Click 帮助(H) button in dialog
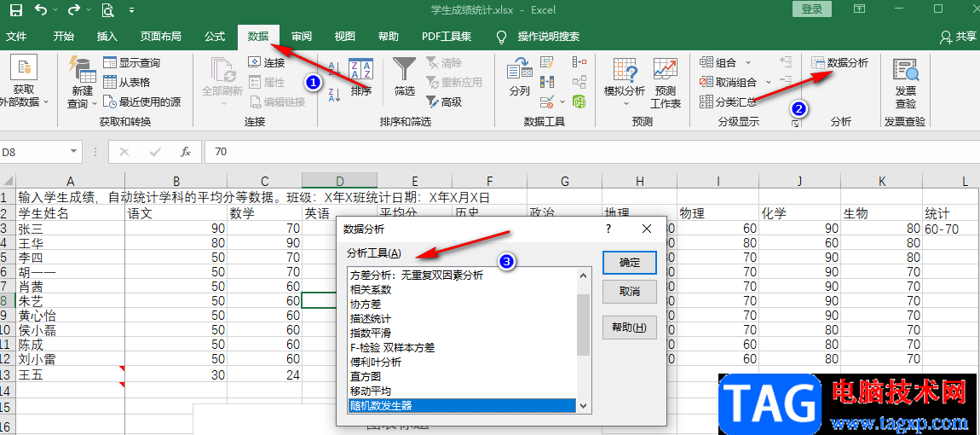The image size is (980, 435). (630, 328)
